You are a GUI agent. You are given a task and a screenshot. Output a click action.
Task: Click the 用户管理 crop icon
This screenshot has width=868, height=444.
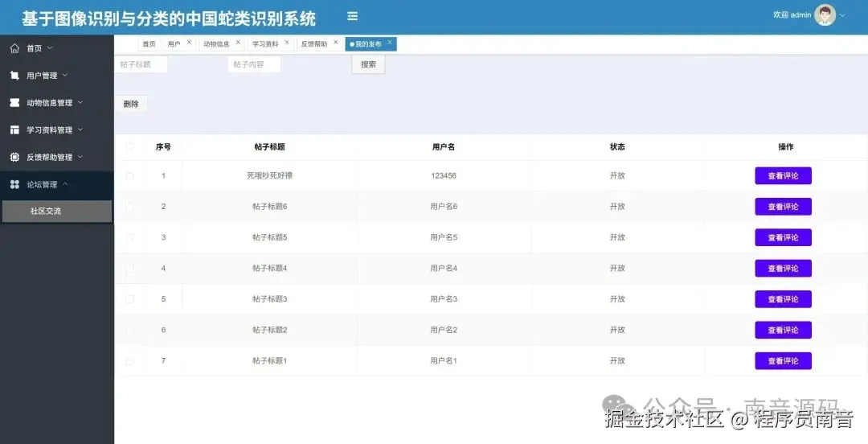pyautogui.click(x=15, y=76)
